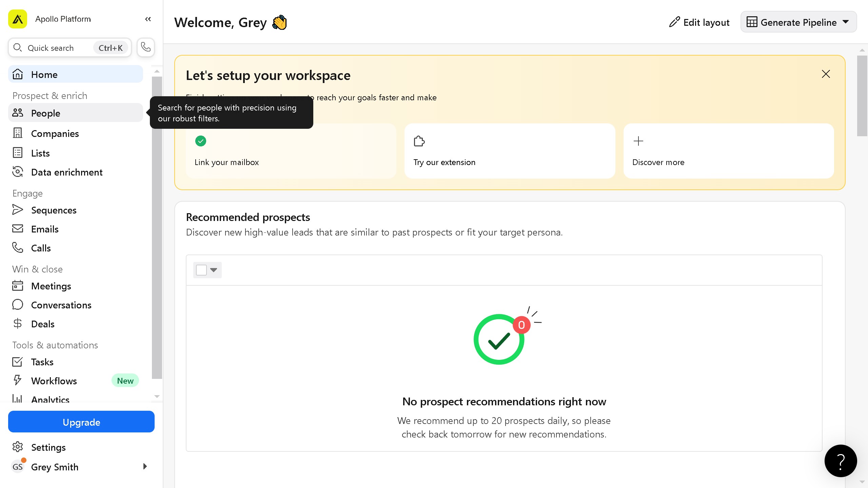Open the People search icon

pos(18,113)
